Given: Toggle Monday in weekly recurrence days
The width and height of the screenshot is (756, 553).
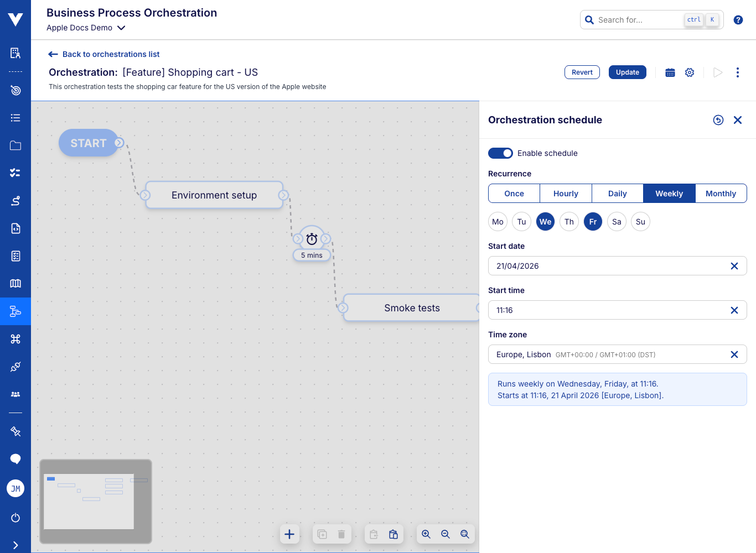Looking at the screenshot, I should click(498, 222).
